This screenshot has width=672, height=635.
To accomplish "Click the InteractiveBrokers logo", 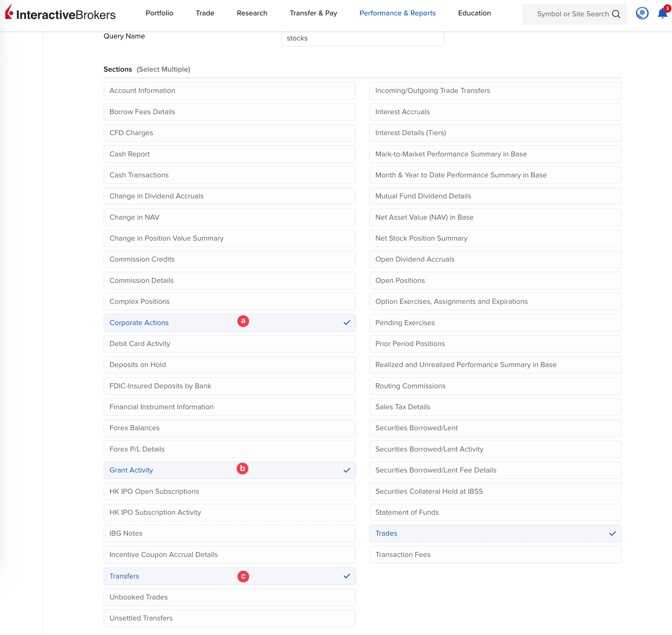I will (60, 13).
